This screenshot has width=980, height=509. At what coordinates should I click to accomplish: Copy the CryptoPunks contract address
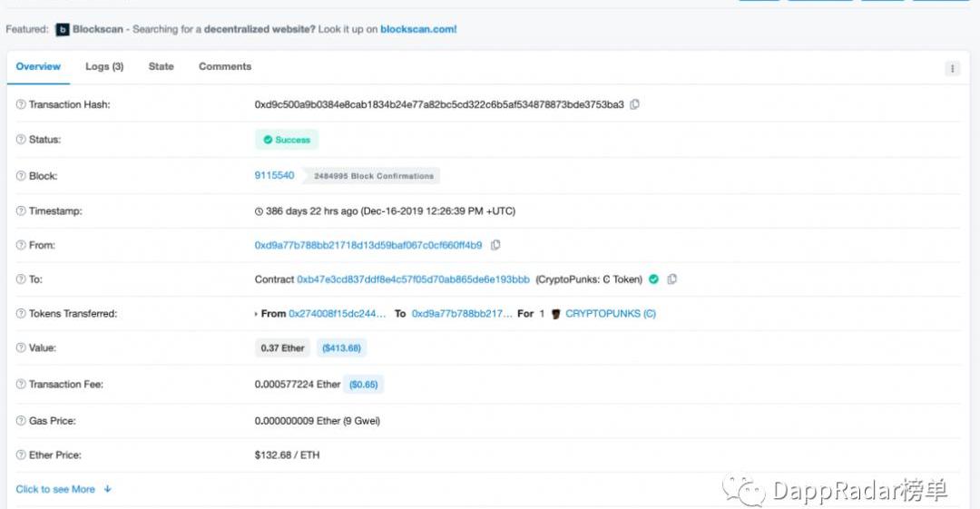point(671,279)
